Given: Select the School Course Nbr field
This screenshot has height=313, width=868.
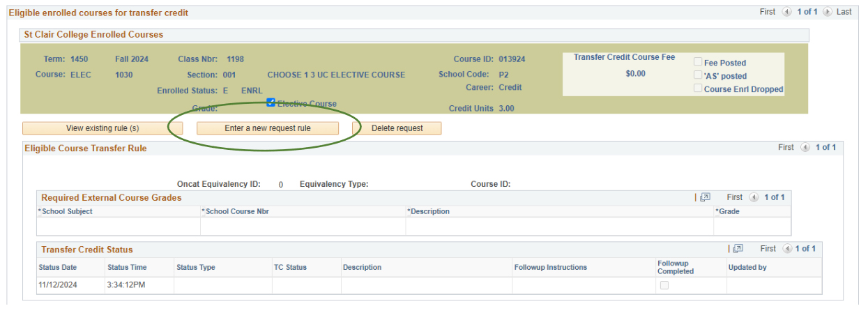Looking at the screenshot, I should click(302, 227).
